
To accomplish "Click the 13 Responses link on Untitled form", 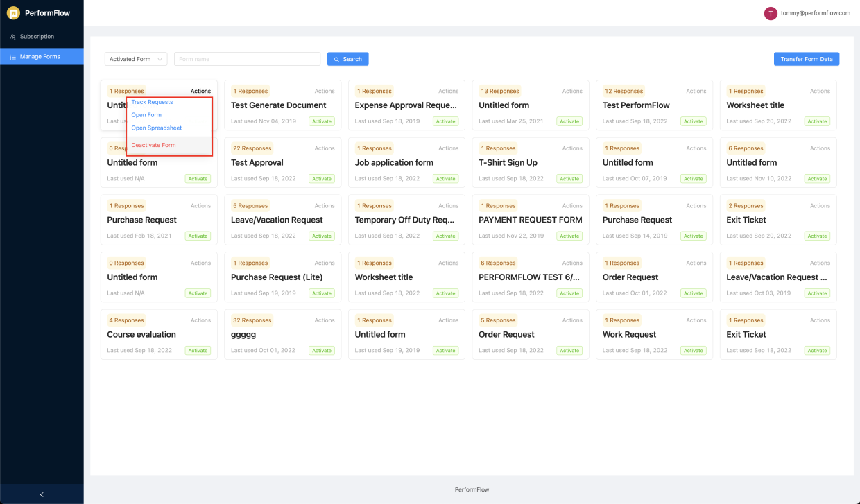I will [499, 91].
